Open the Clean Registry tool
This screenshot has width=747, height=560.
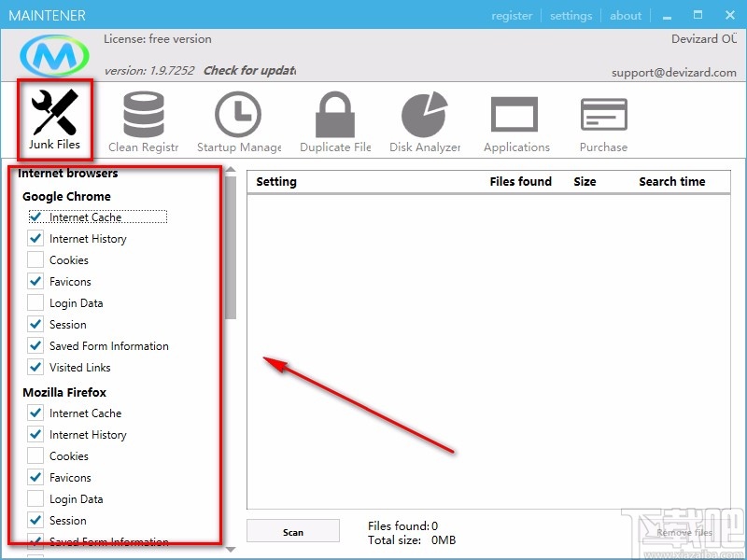[144, 123]
